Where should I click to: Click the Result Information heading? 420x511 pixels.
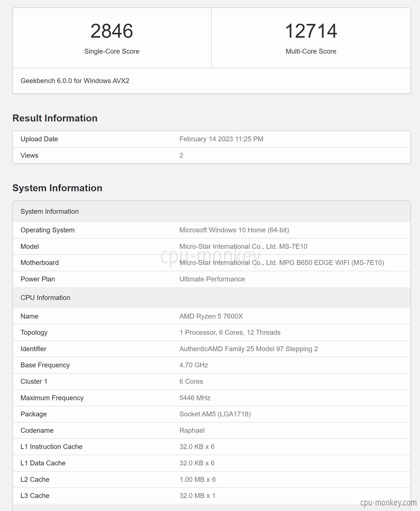click(x=55, y=118)
